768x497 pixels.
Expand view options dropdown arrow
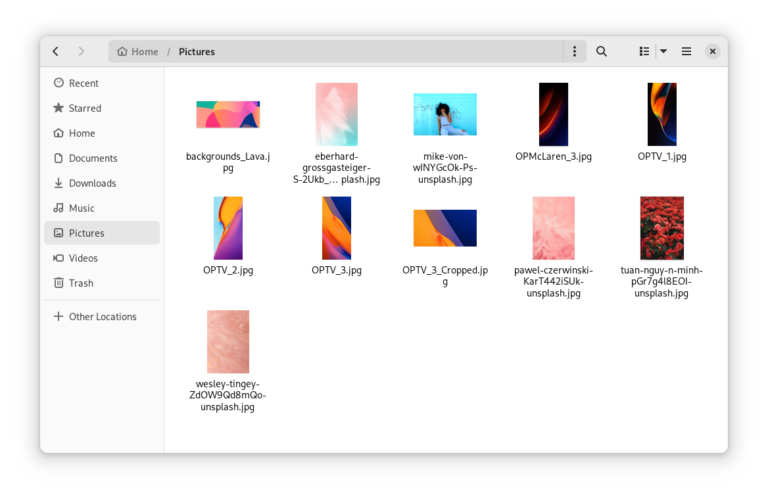[663, 51]
